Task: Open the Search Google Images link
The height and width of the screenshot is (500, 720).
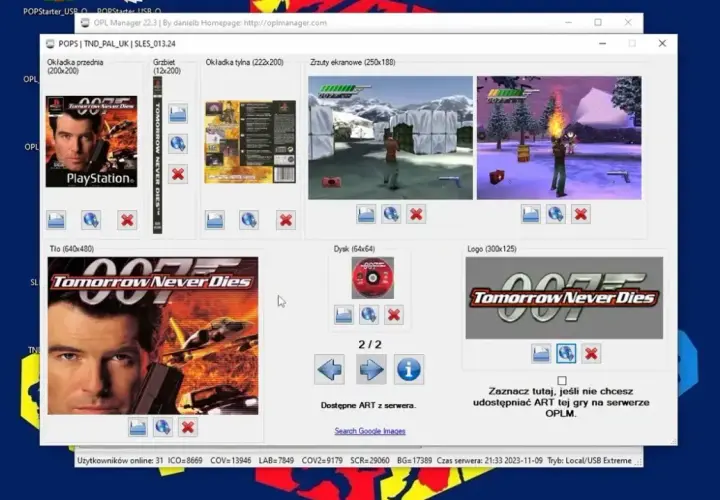Action: pos(370,431)
